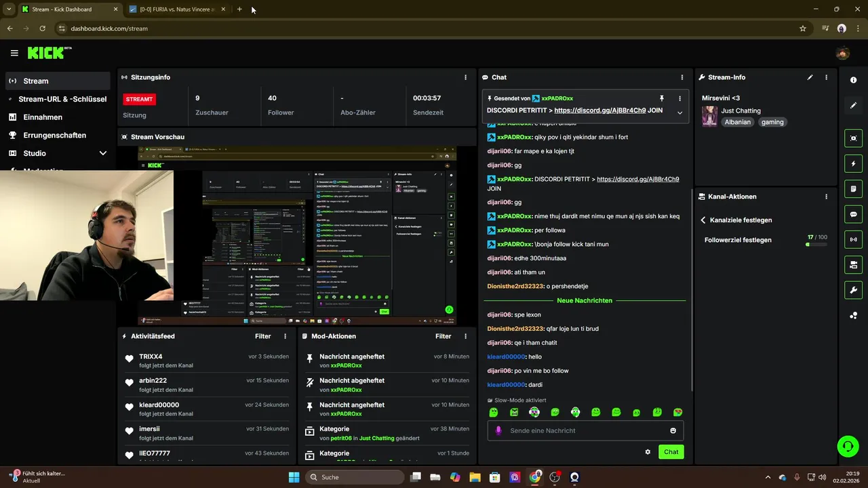Click TRIXX4 in the activity feed

coord(151,357)
